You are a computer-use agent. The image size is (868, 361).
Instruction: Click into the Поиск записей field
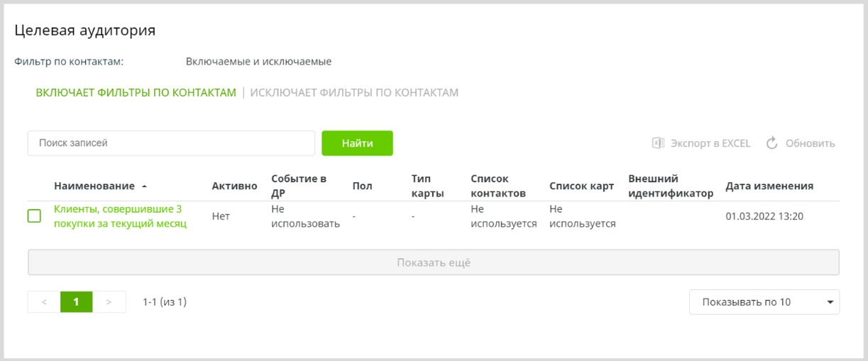tap(171, 143)
